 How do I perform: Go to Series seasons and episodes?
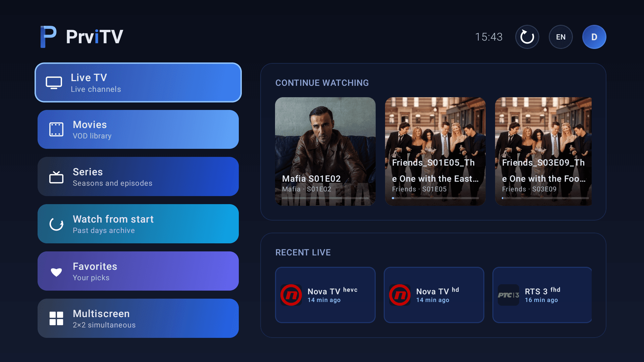138,177
